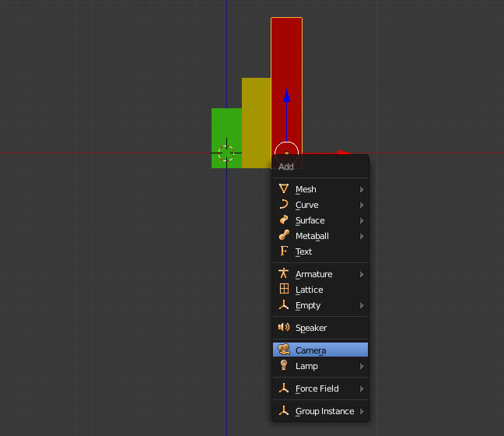Expand the Lamp submenu arrow

362,366
